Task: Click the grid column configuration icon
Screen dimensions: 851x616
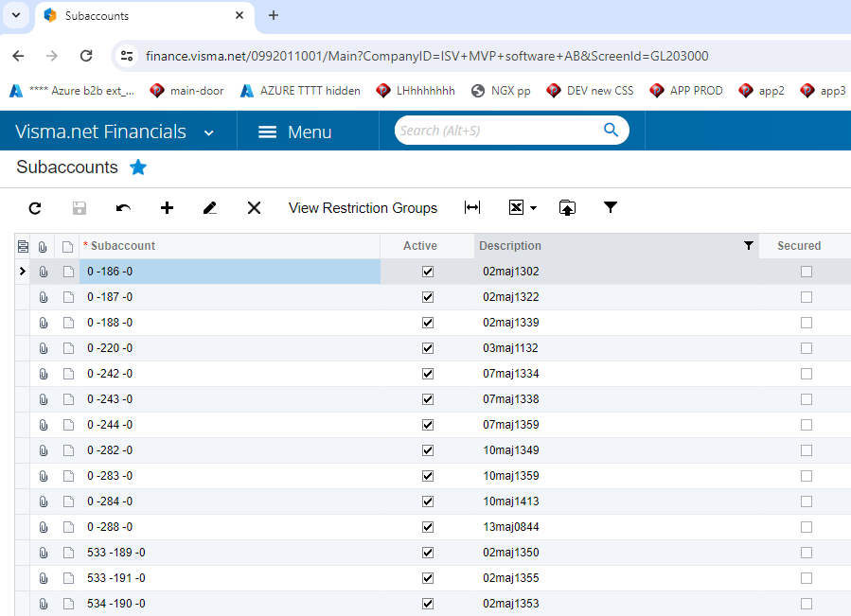Action: [23, 246]
